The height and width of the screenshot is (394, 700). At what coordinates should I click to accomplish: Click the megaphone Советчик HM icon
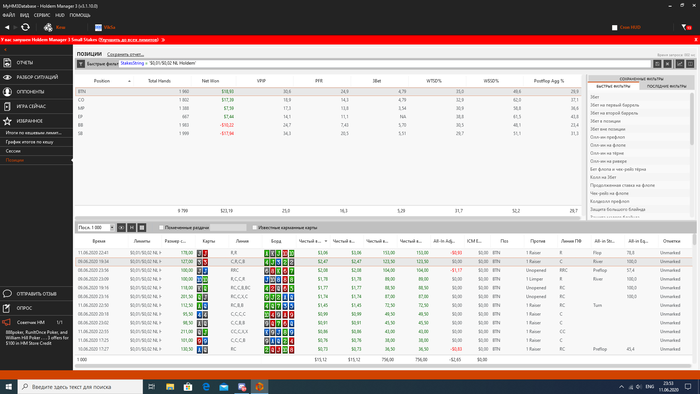click(6, 322)
